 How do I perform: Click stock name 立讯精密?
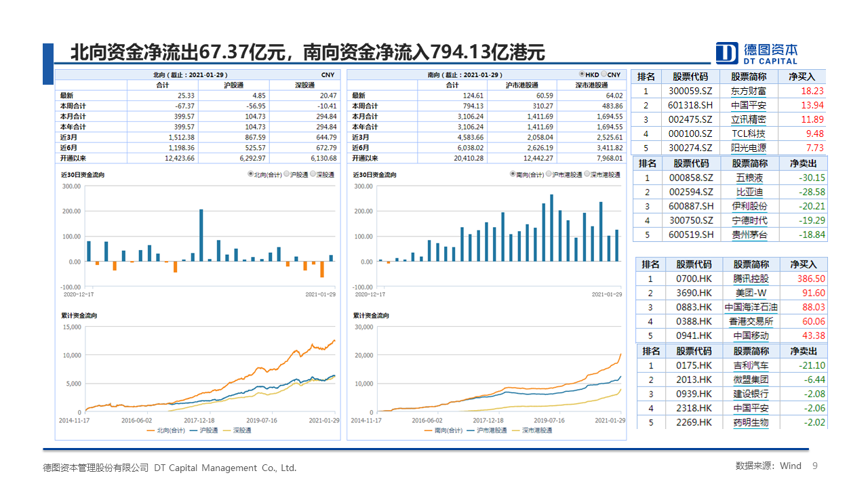coord(749,119)
